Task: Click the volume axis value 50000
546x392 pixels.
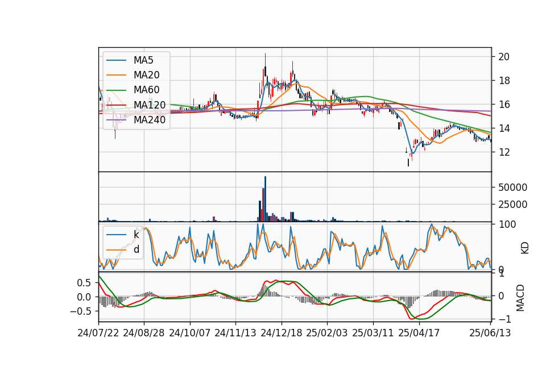Action: click(512, 187)
